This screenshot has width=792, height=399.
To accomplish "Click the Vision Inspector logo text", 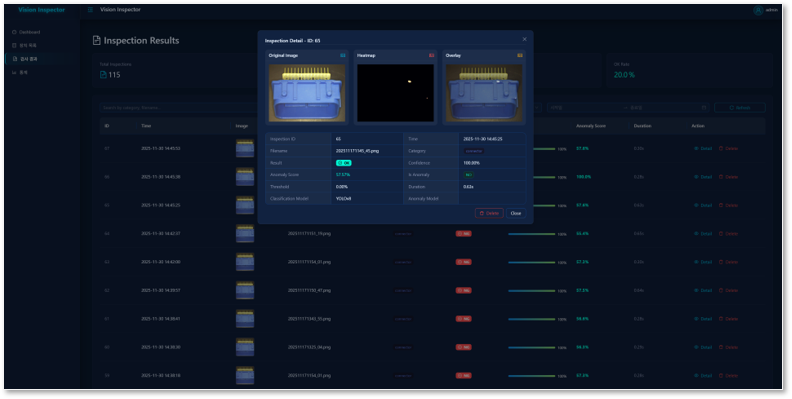I will [x=41, y=10].
